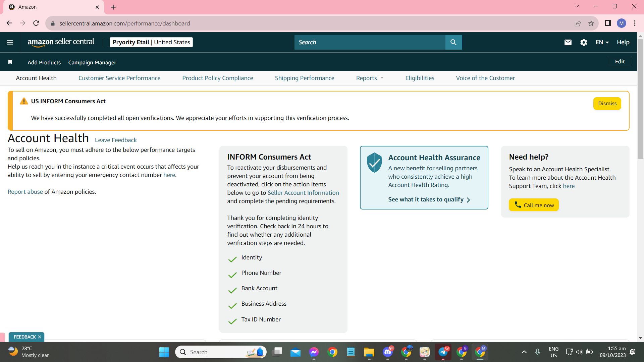Click the search magnifier button
Viewport: 644px width, 362px height.
pyautogui.click(x=453, y=42)
